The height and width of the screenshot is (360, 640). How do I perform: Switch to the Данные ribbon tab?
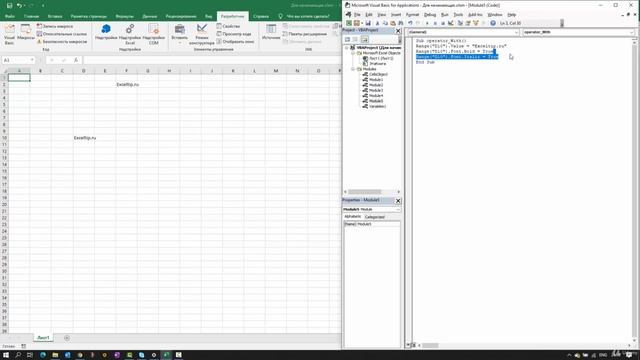(149, 16)
